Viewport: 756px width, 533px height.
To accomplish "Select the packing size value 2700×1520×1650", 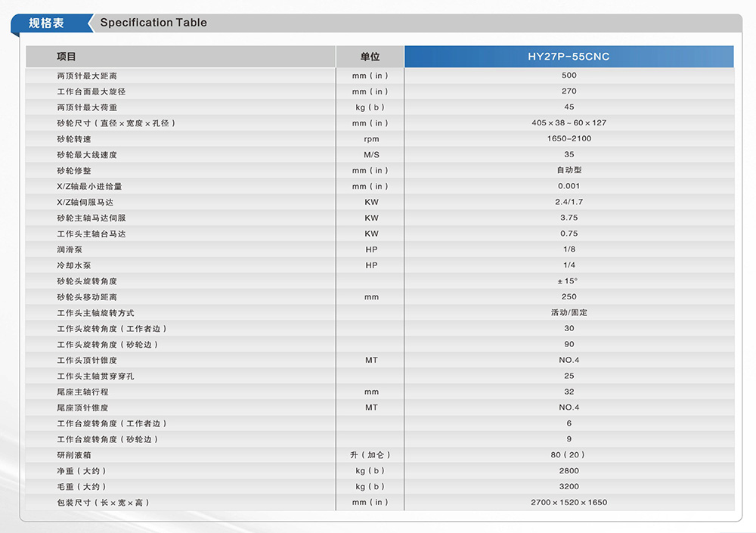I will point(569,503).
